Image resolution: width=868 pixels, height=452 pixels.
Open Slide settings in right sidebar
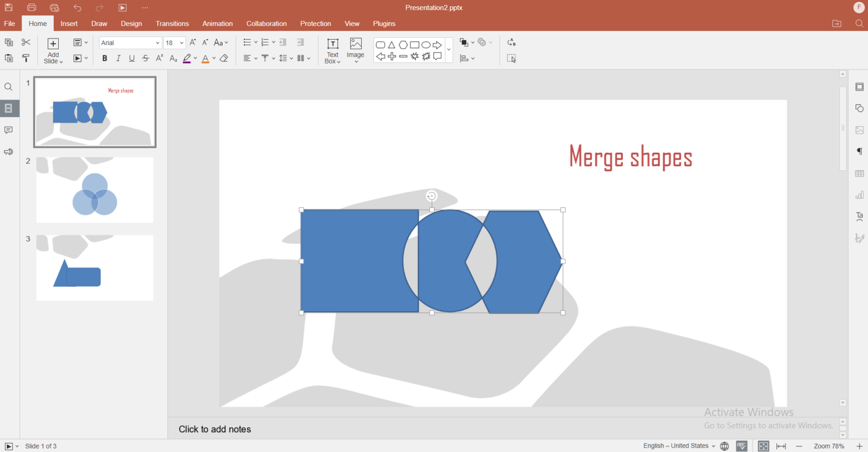[860, 87]
